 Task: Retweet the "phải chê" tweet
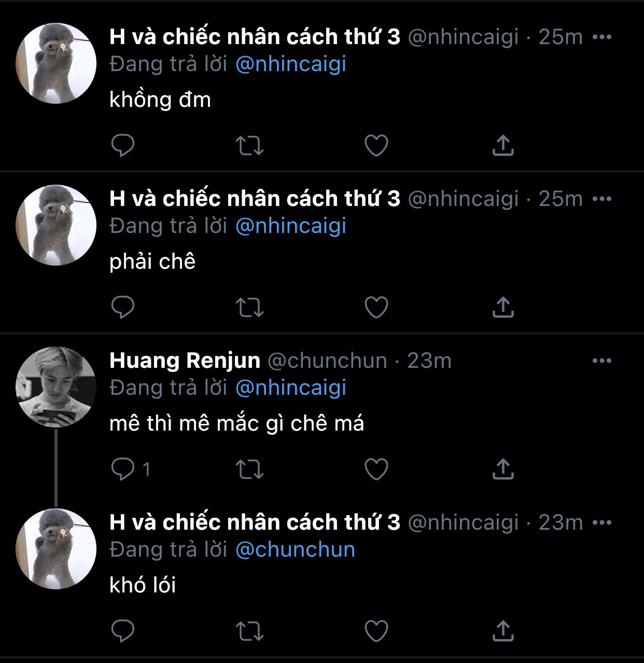(x=249, y=308)
